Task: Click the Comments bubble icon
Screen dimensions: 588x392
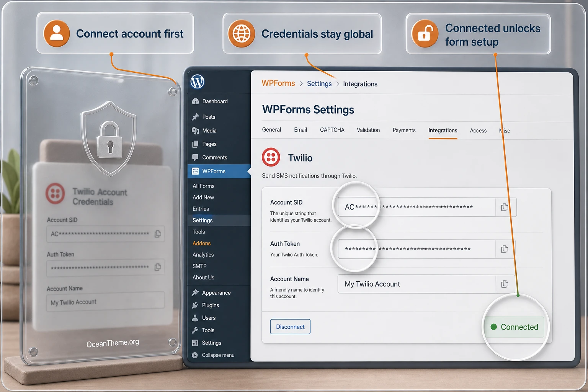Action: pyautogui.click(x=195, y=157)
